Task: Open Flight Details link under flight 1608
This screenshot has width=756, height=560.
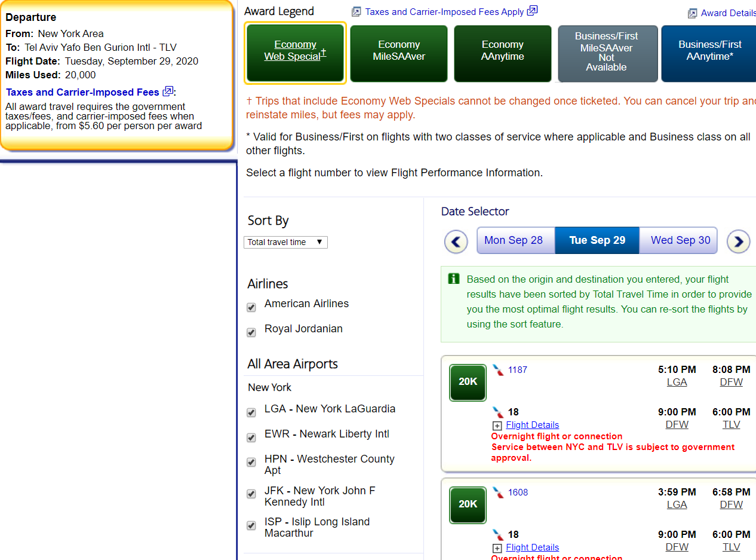Action: [533, 547]
